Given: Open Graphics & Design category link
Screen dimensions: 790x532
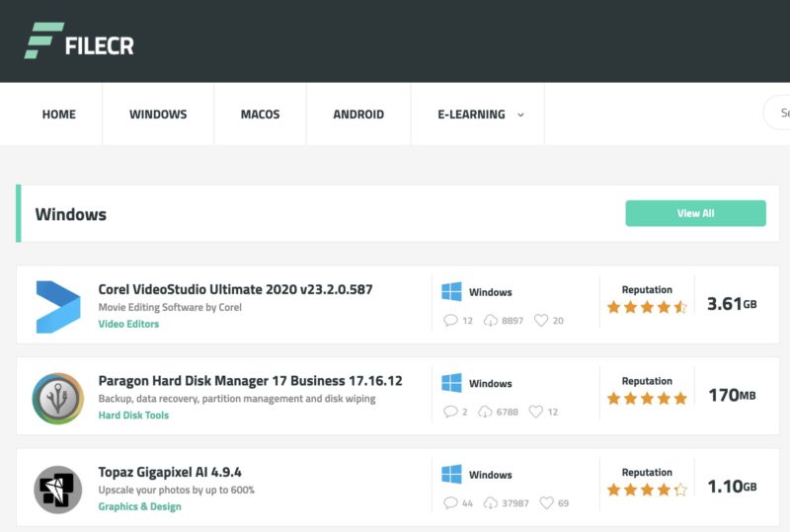Looking at the screenshot, I should [x=139, y=506].
